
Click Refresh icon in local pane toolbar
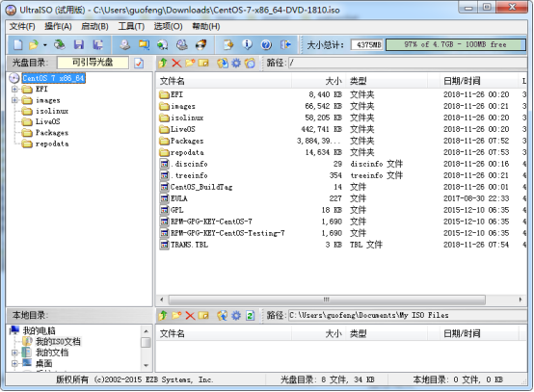tap(250, 316)
